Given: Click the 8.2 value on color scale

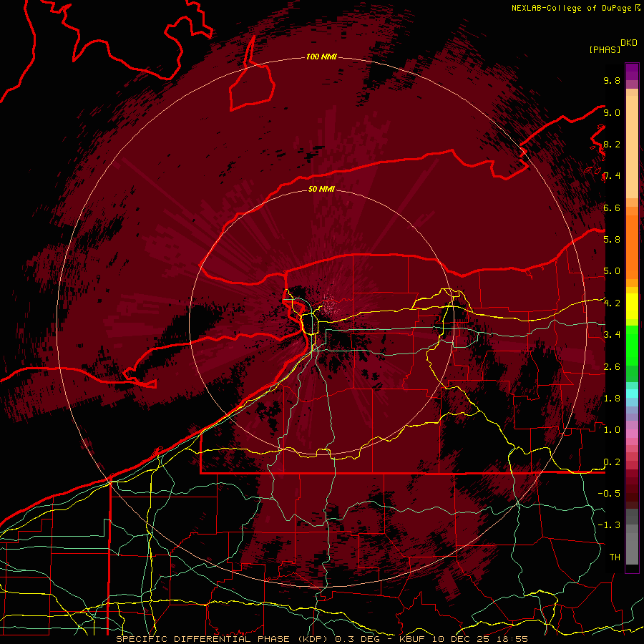Looking at the screenshot, I should (x=612, y=144).
